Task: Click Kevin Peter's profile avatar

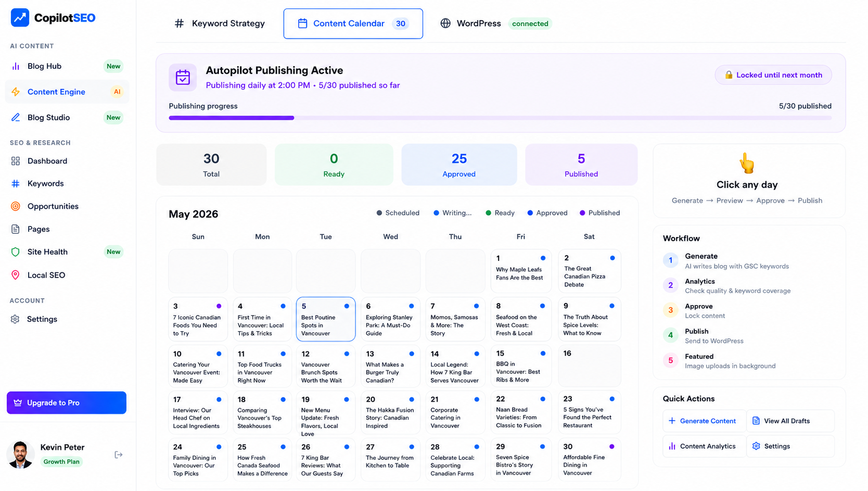Action: (20, 455)
